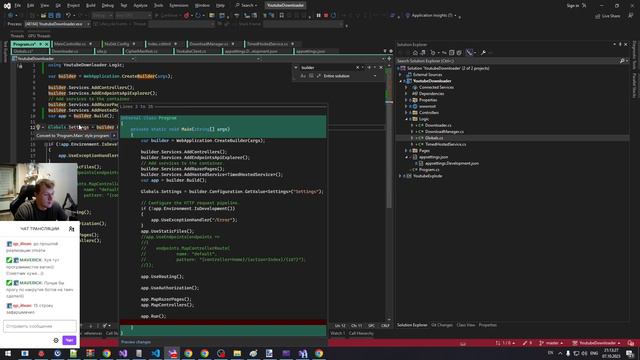This screenshot has height=360, width=640.
Task: Expand the find box replace chevron
Action: point(296,67)
